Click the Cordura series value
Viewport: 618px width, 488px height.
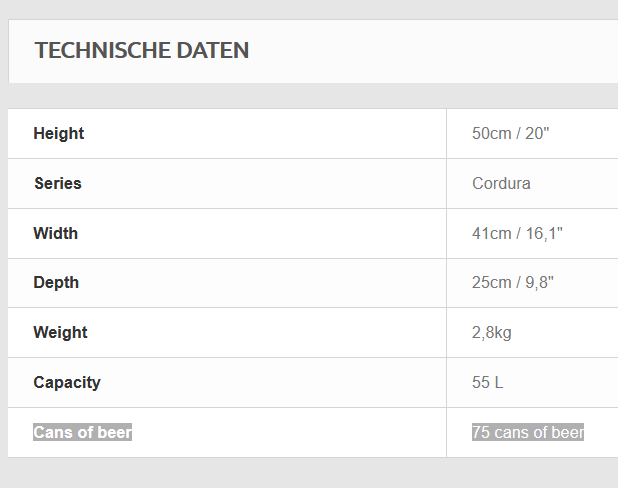tap(501, 184)
